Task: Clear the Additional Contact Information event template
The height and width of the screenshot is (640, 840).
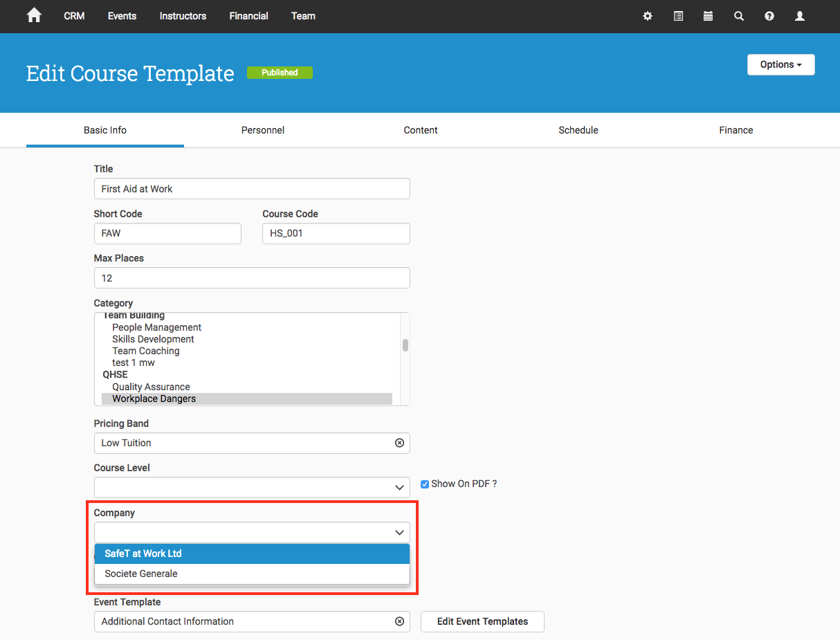Action: tap(399, 621)
